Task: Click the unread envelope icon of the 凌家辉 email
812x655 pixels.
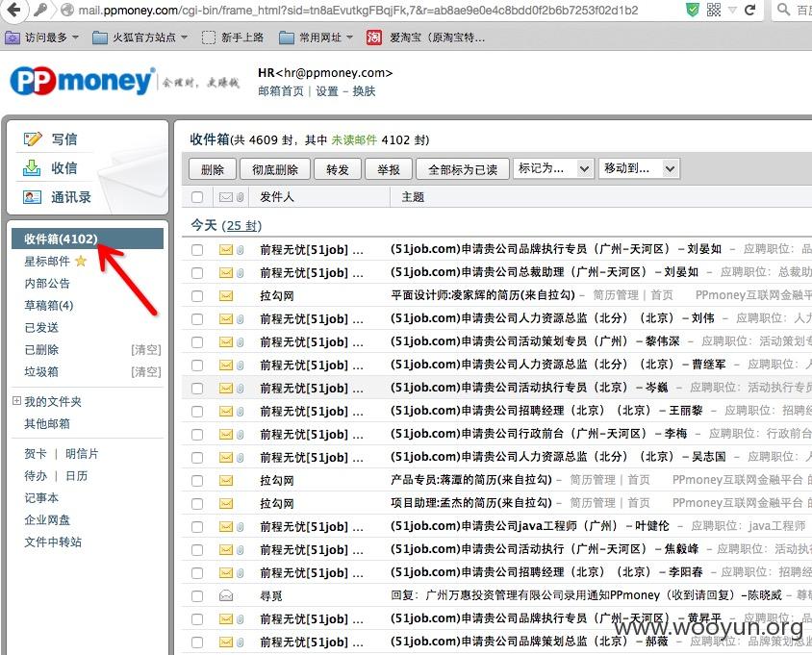Action: click(x=226, y=295)
